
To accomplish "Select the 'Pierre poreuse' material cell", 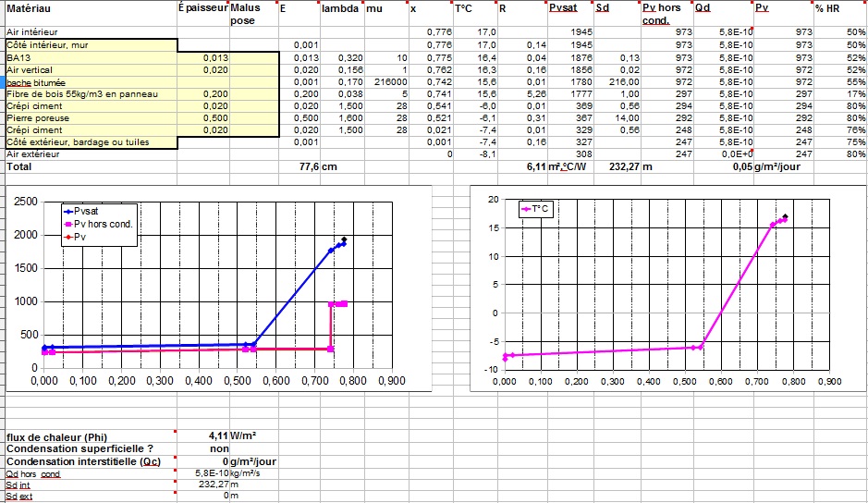I will (92, 118).
